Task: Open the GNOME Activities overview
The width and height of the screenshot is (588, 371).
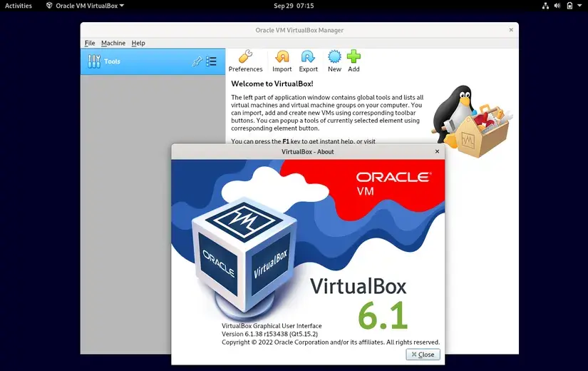Action: [x=19, y=6]
